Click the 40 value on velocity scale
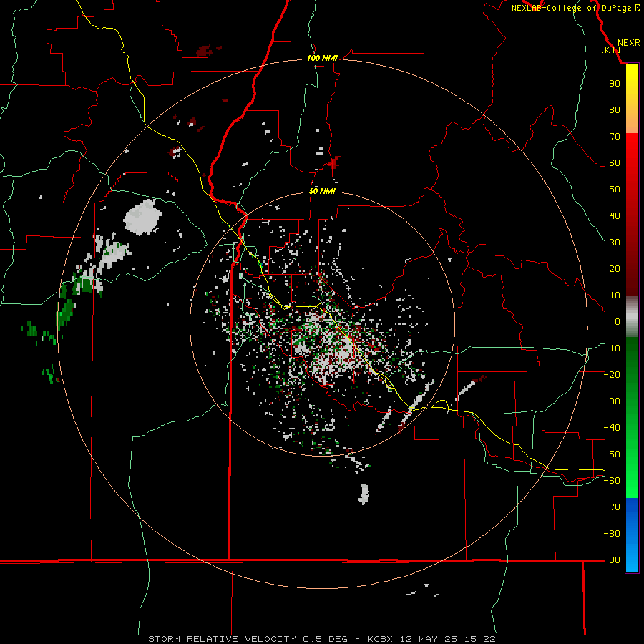The width and height of the screenshot is (644, 644). [x=615, y=216]
